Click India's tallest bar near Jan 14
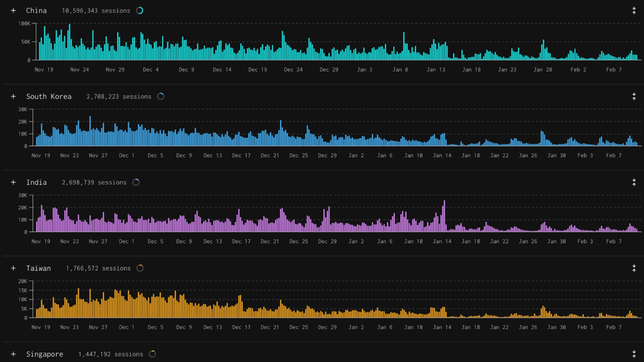The height and width of the screenshot is (362, 644). [x=444, y=216]
